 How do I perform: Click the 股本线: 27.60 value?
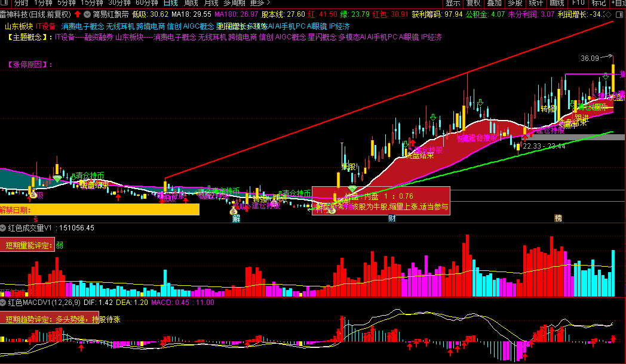coord(283,14)
